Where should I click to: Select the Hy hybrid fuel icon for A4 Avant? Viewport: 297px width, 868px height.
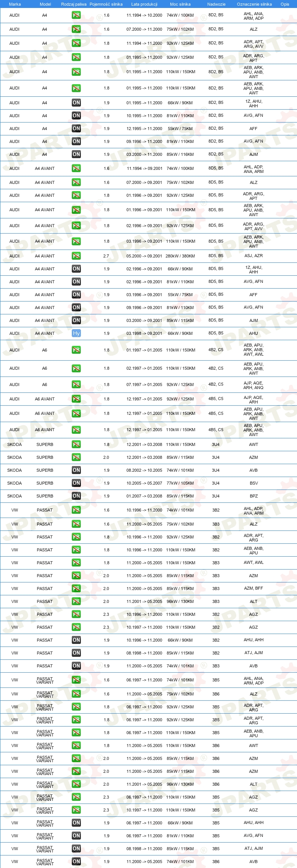76,333
